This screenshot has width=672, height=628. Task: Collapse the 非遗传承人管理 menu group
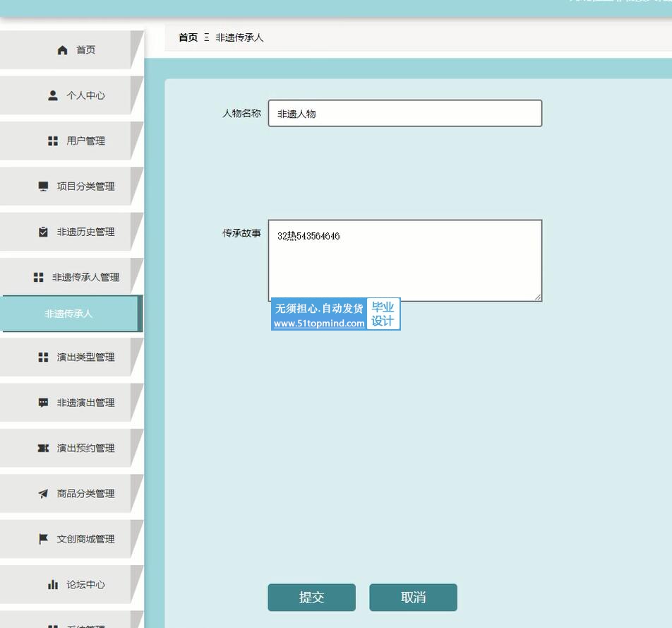[x=78, y=278]
